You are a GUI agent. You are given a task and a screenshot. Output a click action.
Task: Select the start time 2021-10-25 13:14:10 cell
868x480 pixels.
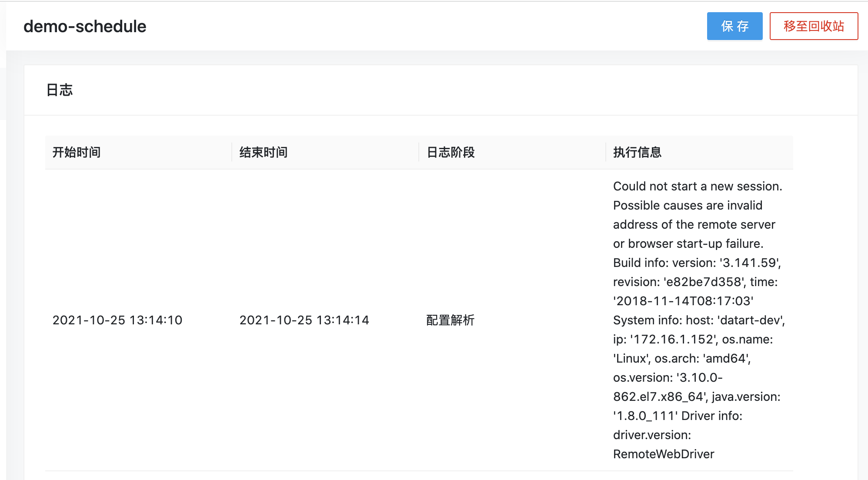coord(117,320)
